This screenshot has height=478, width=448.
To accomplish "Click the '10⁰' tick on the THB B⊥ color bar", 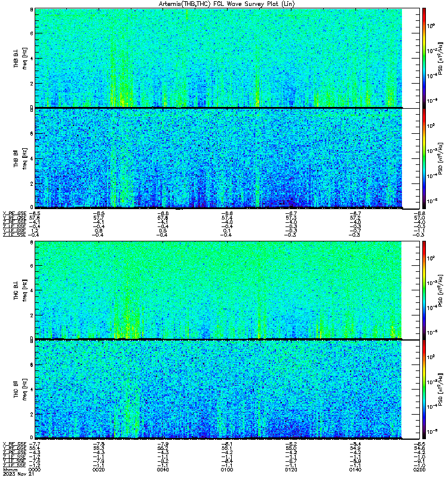I will [x=431, y=26].
